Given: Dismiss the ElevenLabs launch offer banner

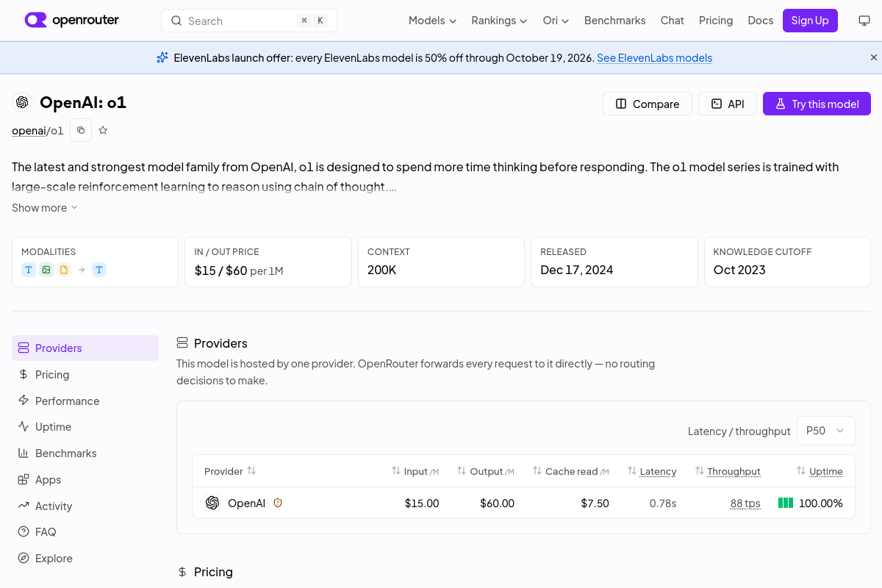Looking at the screenshot, I should click(x=874, y=57).
